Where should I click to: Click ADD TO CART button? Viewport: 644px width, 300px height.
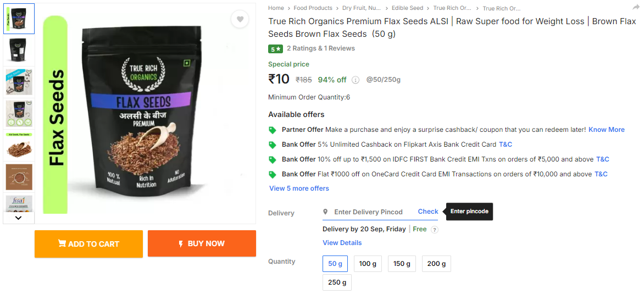click(x=88, y=244)
